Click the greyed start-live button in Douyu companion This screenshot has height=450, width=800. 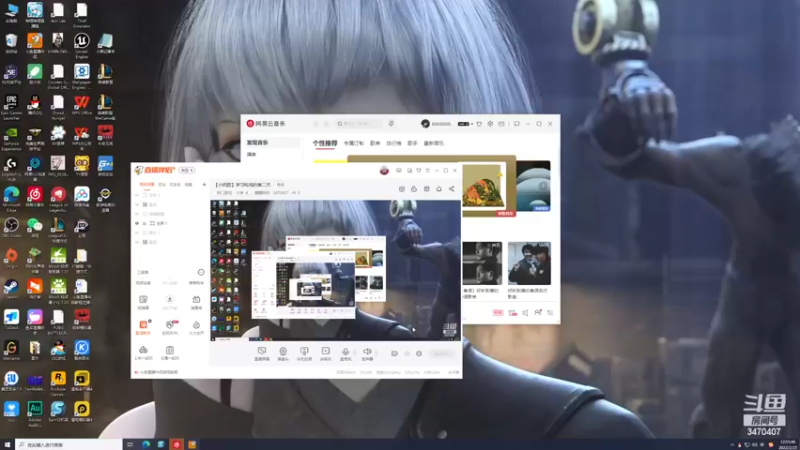tap(442, 354)
